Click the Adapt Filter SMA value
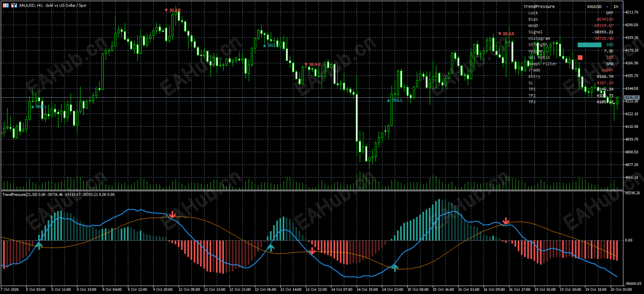This screenshot has width=644, height=294. tap(610, 64)
